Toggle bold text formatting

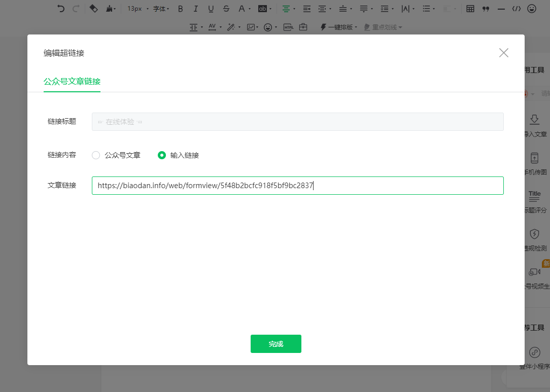point(180,9)
